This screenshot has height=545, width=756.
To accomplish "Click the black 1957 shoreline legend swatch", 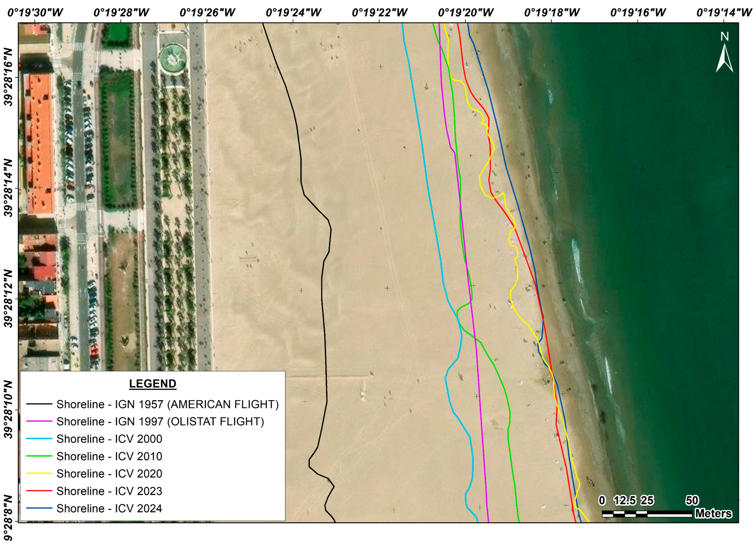I will pyautogui.click(x=39, y=404).
